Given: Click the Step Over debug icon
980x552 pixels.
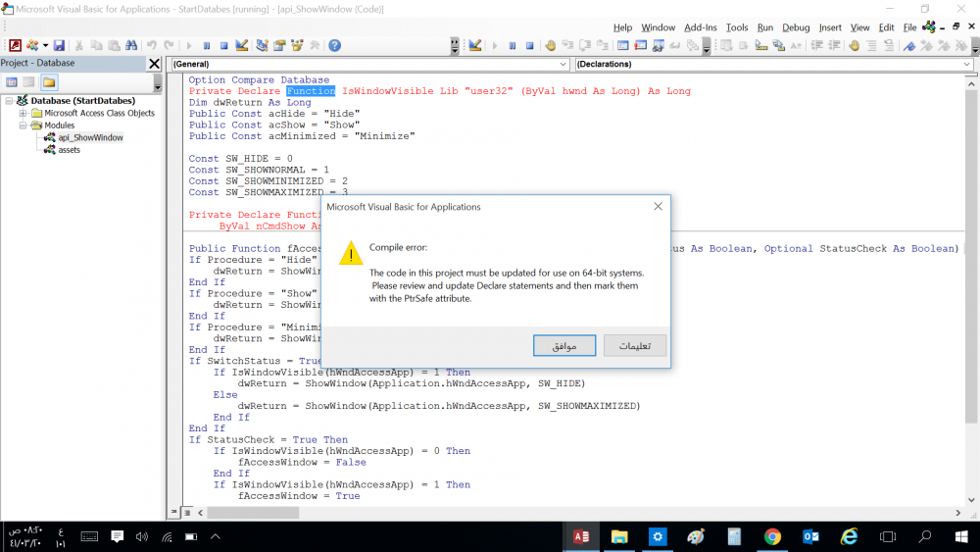Looking at the screenshot, I should pos(585,46).
